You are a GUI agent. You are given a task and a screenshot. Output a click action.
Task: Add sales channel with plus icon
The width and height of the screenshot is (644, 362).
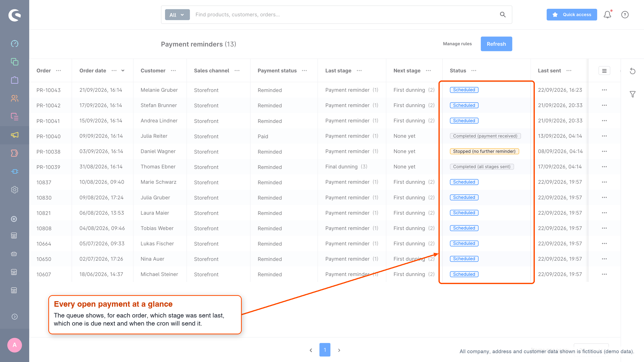(14, 219)
